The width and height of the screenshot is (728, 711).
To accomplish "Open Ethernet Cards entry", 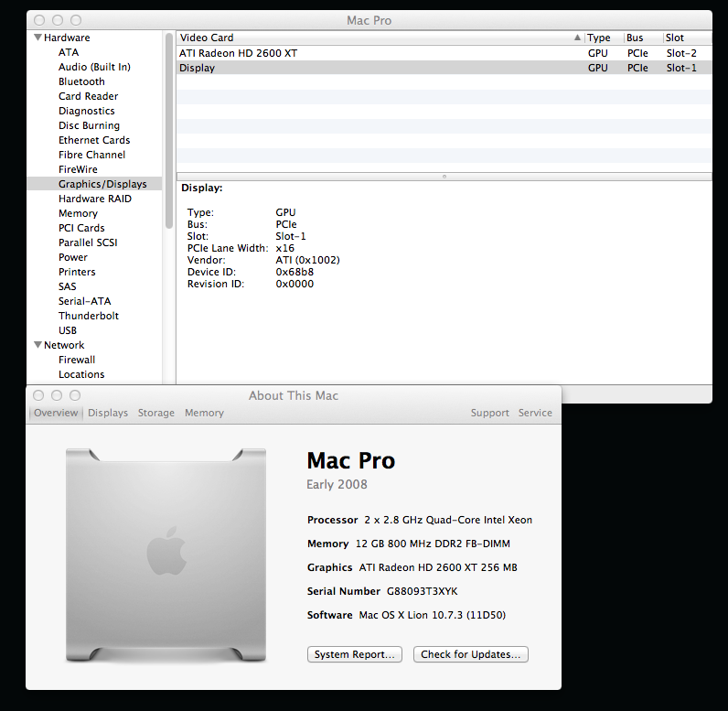I will pyautogui.click(x=94, y=140).
